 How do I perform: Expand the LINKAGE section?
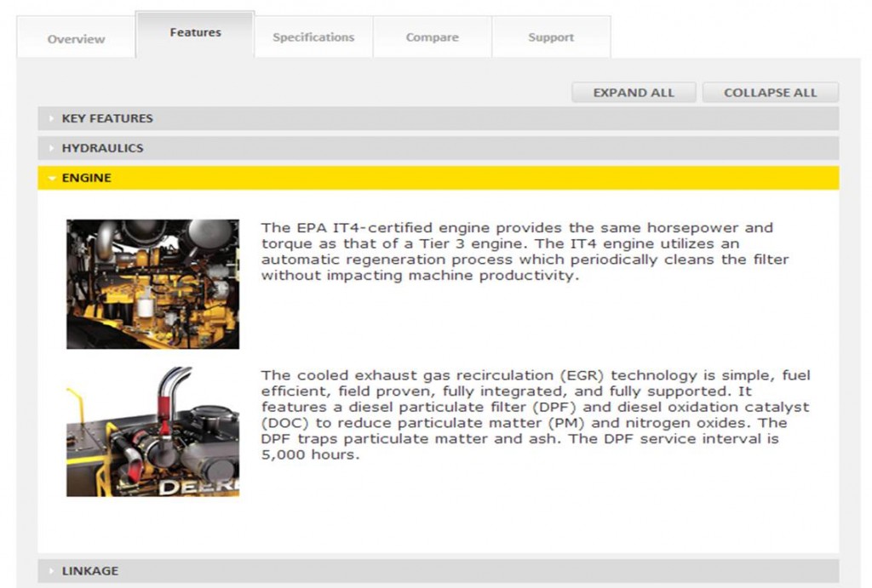439,571
